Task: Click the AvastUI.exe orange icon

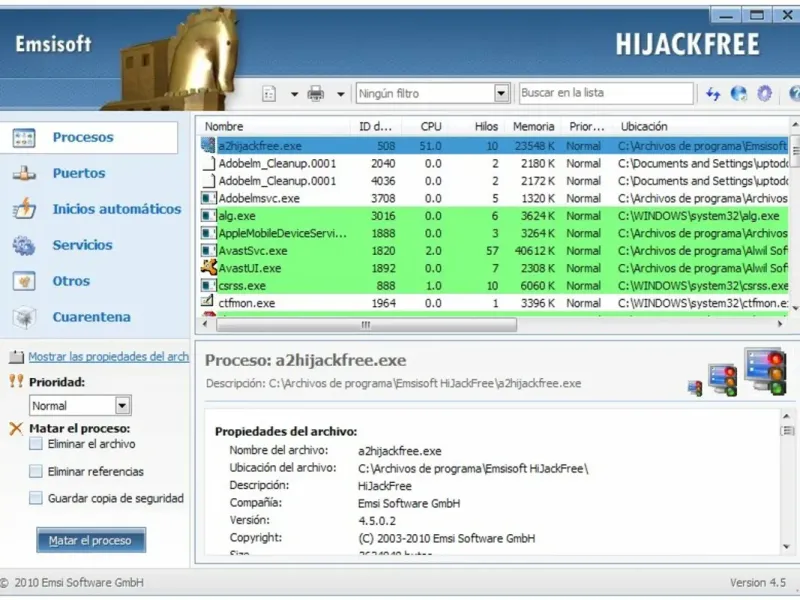Action: point(209,267)
